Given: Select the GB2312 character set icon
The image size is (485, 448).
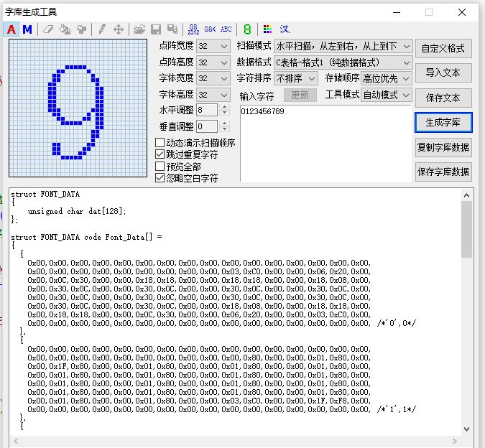Looking at the screenshot, I should pos(193,29).
